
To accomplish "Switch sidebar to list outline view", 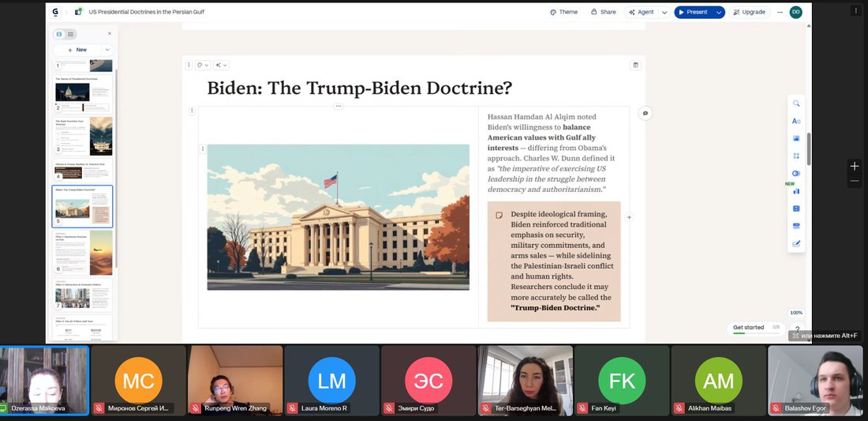I will click(x=70, y=34).
